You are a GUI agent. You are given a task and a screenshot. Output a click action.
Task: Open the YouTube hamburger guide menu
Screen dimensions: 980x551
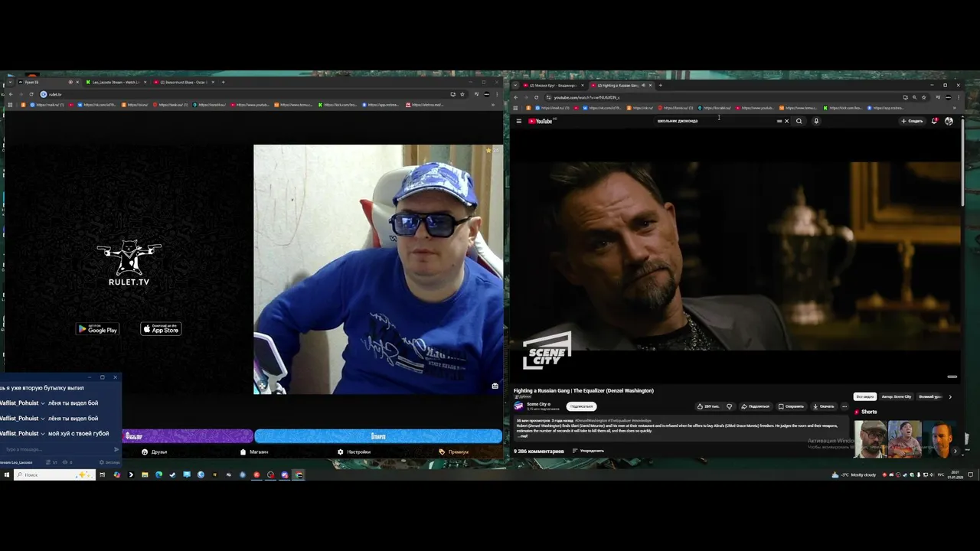pos(518,121)
